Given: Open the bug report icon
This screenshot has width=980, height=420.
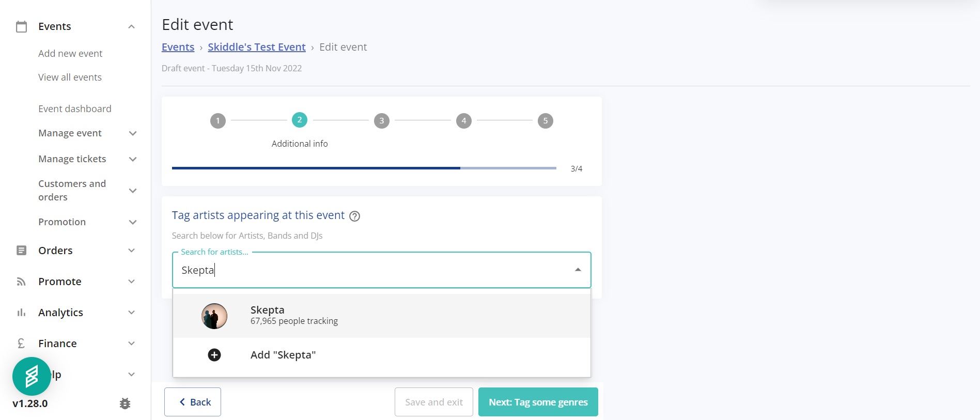Looking at the screenshot, I should pyautogui.click(x=125, y=403).
